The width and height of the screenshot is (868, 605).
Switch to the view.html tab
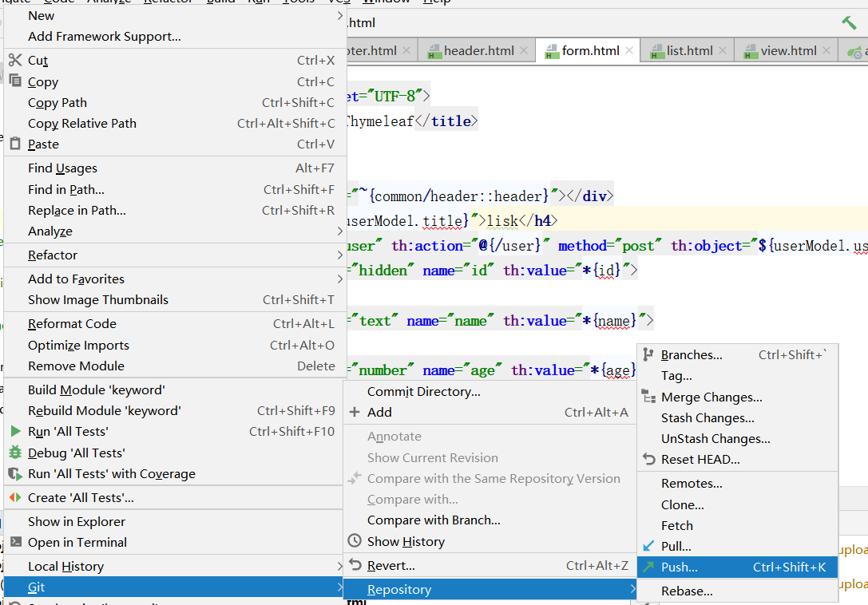point(787,50)
